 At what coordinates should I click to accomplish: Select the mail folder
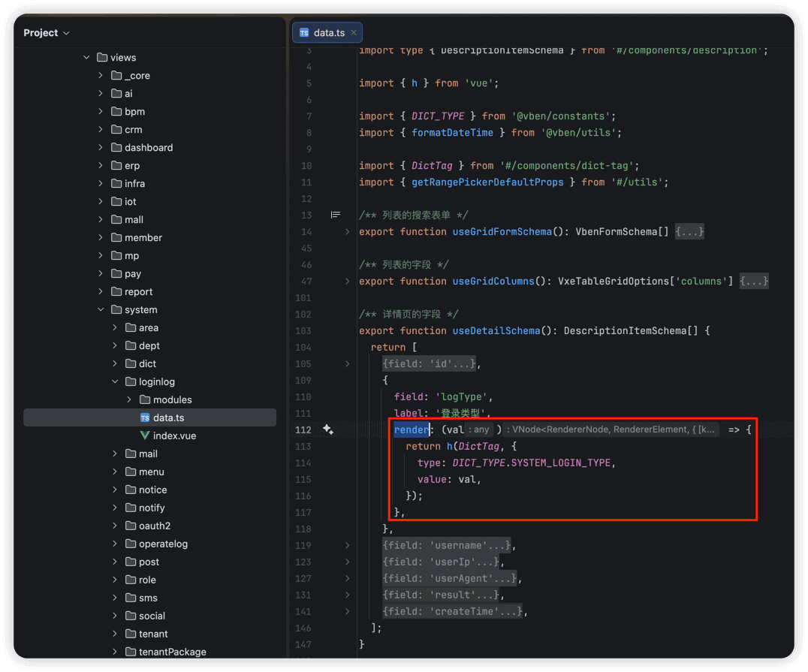(x=149, y=454)
